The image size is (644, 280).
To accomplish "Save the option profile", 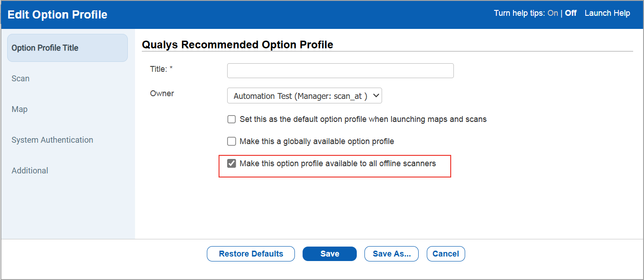I will click(329, 253).
